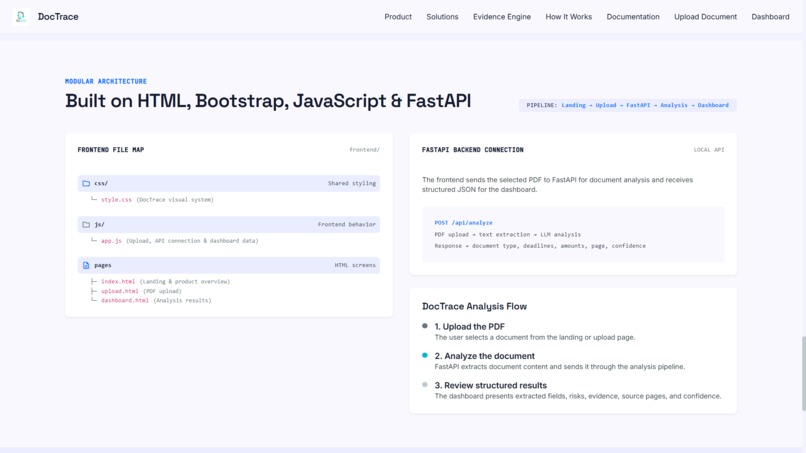Open the Documentation nav link

(633, 16)
